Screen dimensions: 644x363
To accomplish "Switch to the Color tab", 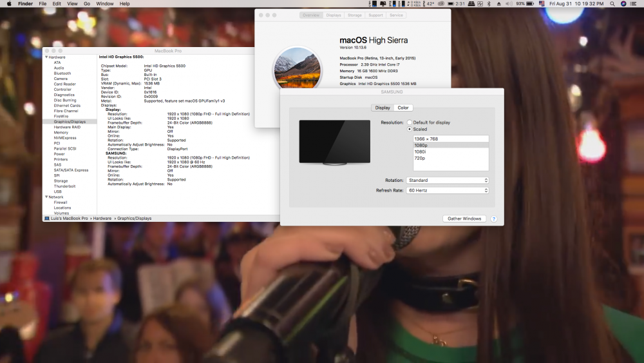I will tap(403, 108).
